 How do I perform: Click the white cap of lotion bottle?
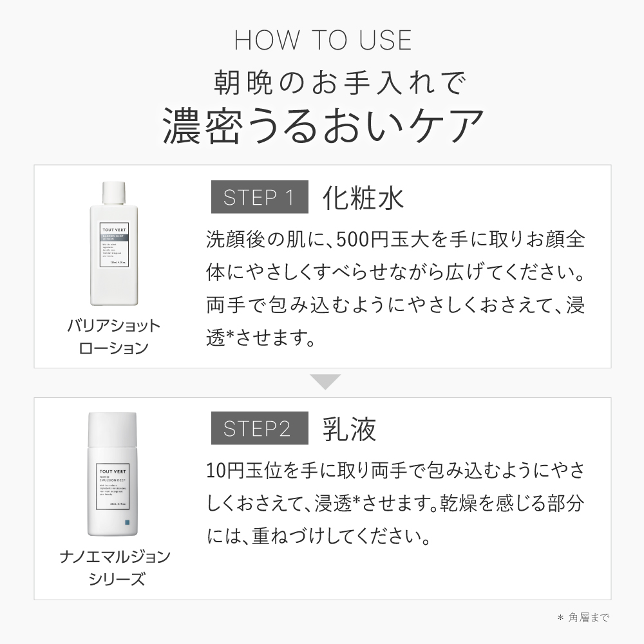[114, 193]
